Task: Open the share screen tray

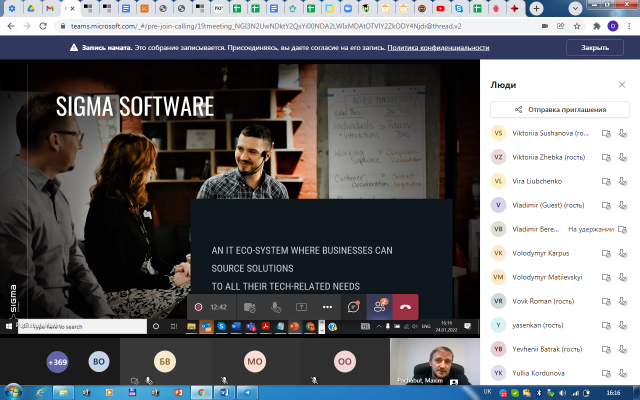Action: pos(301,307)
